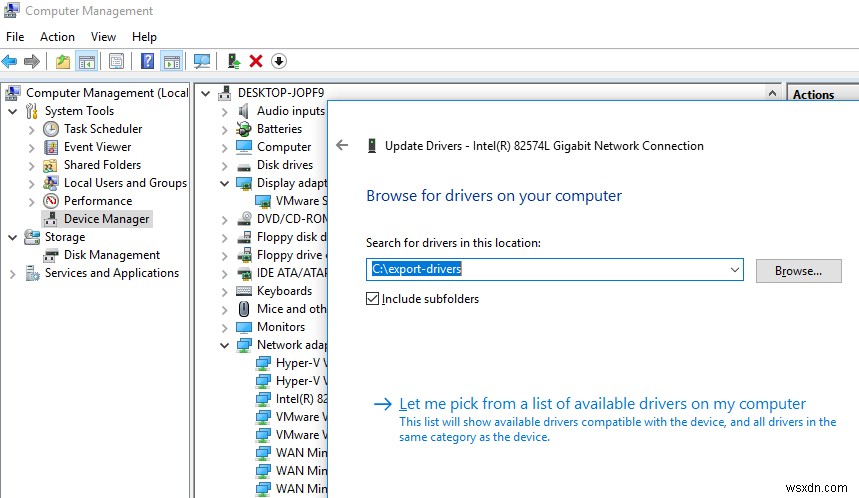This screenshot has height=498, width=859.
Task: Click the Up one level folder icon
Action: pos(62,61)
